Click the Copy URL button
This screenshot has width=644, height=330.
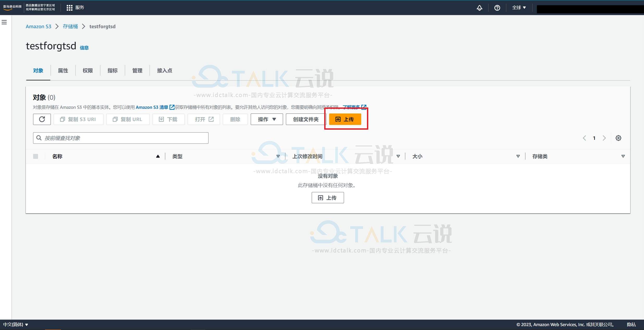128,119
